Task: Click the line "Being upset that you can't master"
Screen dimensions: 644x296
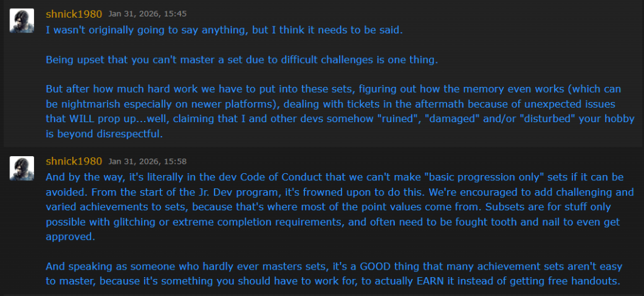Action: pos(242,60)
